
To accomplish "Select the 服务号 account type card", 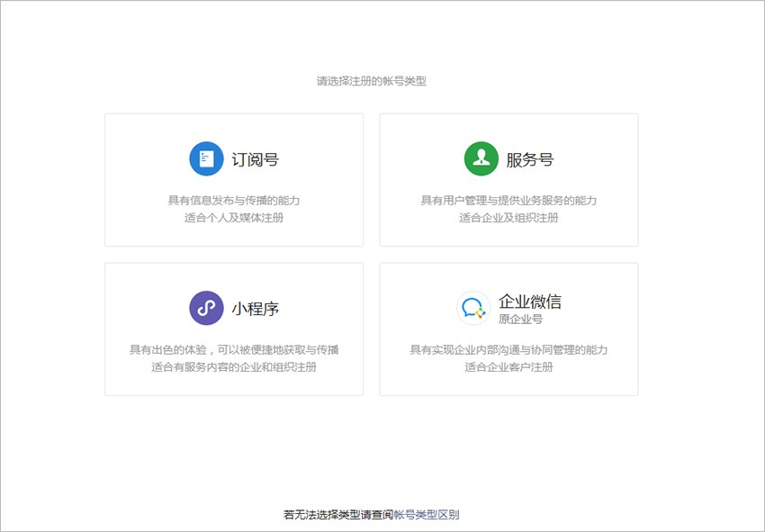I will pyautogui.click(x=508, y=178).
